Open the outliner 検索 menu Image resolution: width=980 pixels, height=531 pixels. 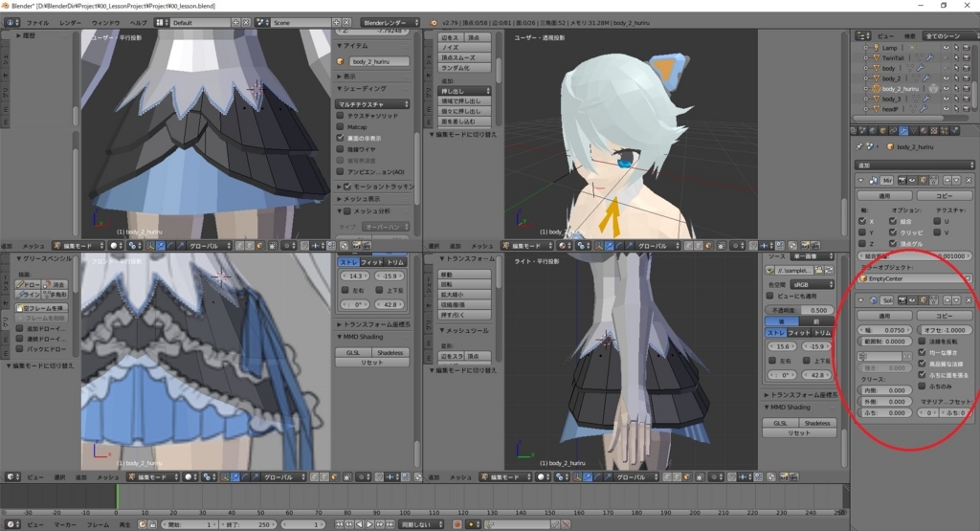pyautogui.click(x=910, y=35)
